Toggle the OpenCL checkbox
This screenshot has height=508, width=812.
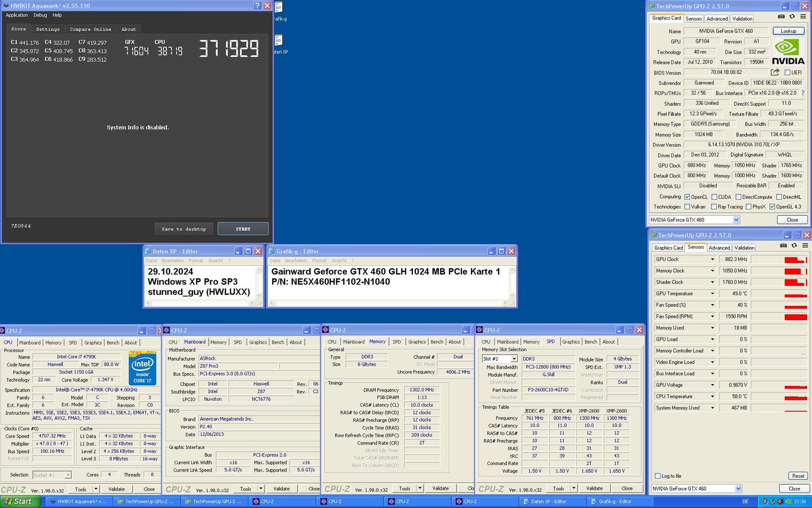687,197
